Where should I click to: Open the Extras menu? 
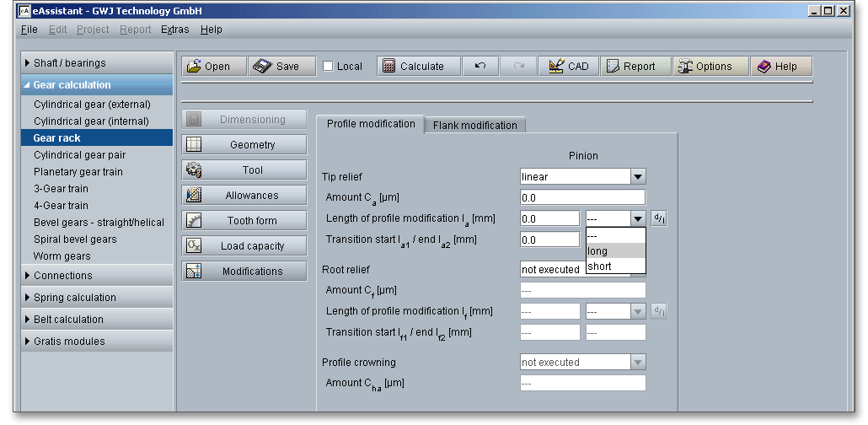[174, 30]
